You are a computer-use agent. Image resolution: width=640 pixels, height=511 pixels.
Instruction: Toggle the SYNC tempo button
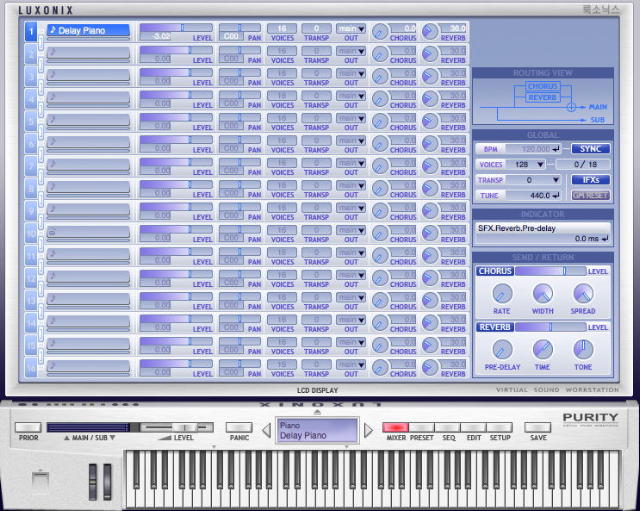click(x=591, y=149)
